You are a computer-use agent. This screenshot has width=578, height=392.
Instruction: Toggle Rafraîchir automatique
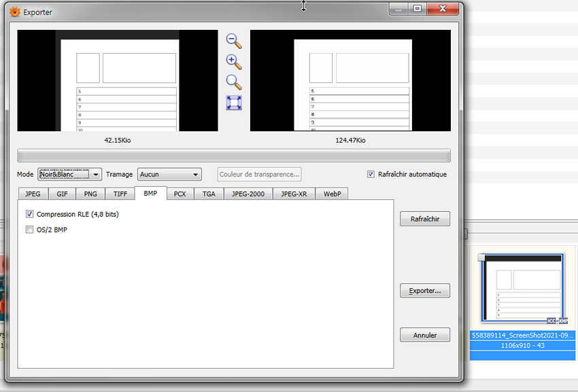point(370,174)
